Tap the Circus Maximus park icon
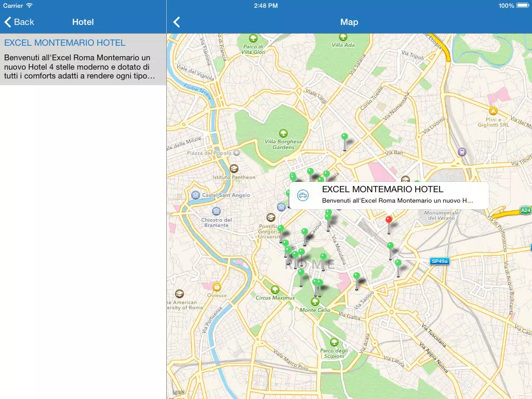532x399 pixels. (275, 289)
